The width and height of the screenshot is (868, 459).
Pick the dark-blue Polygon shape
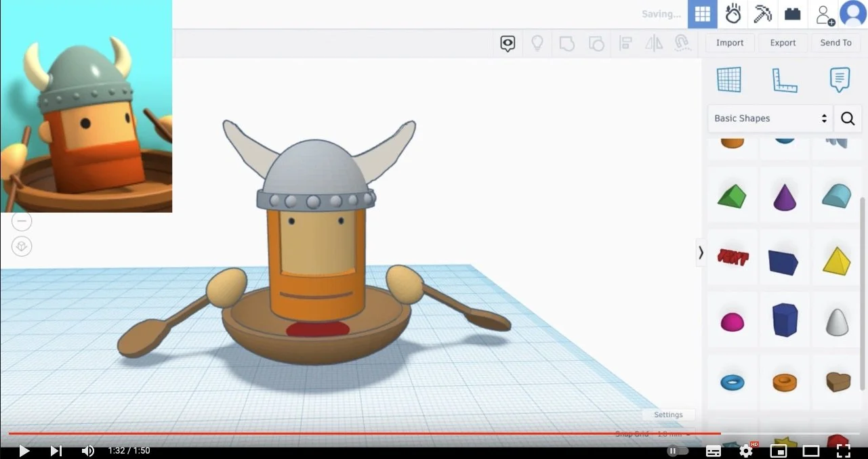tap(785, 320)
